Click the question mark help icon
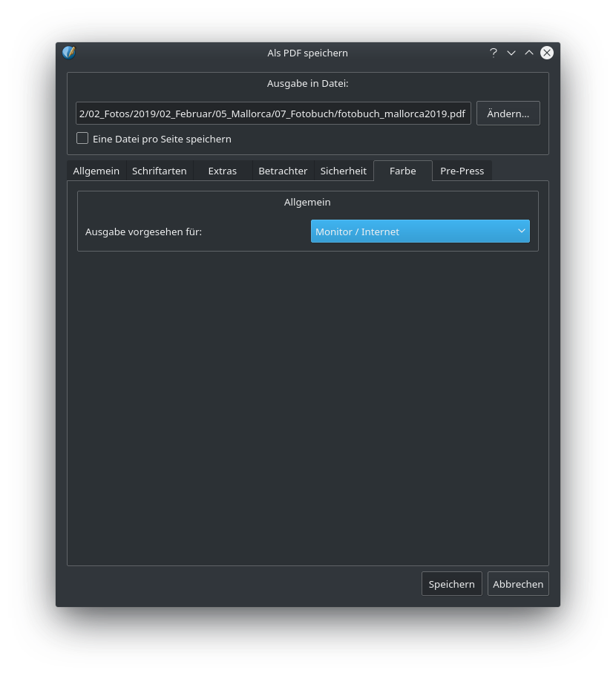The height and width of the screenshot is (676, 616). [x=494, y=53]
